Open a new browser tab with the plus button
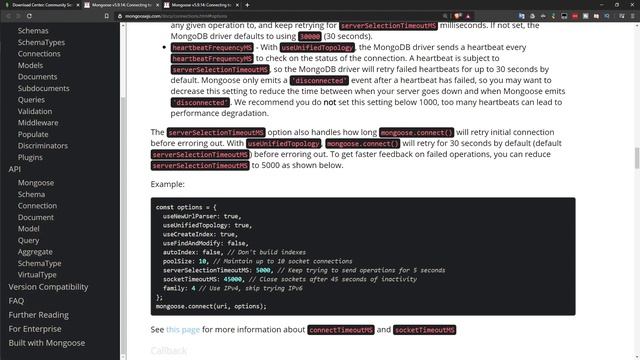The height and width of the screenshot is (360, 640). tap(247, 5)
